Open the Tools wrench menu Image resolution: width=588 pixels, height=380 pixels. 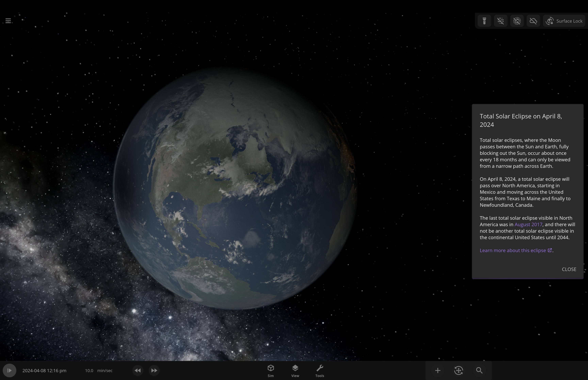coord(320,371)
